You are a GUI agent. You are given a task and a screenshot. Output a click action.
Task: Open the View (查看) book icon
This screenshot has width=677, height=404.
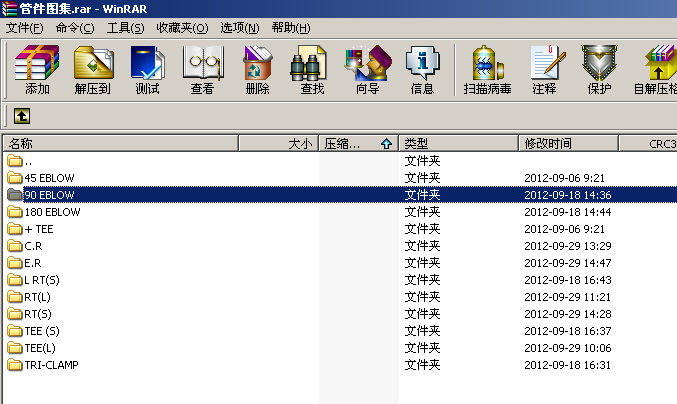[x=203, y=63]
